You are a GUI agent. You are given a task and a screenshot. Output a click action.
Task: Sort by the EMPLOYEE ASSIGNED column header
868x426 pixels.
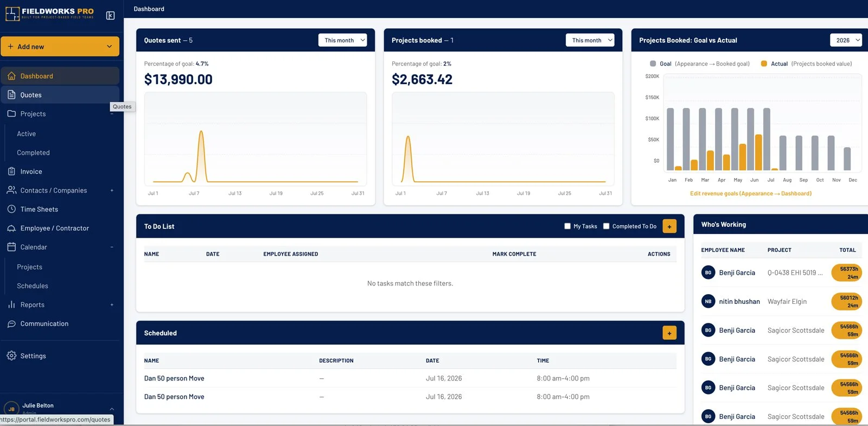(291, 254)
